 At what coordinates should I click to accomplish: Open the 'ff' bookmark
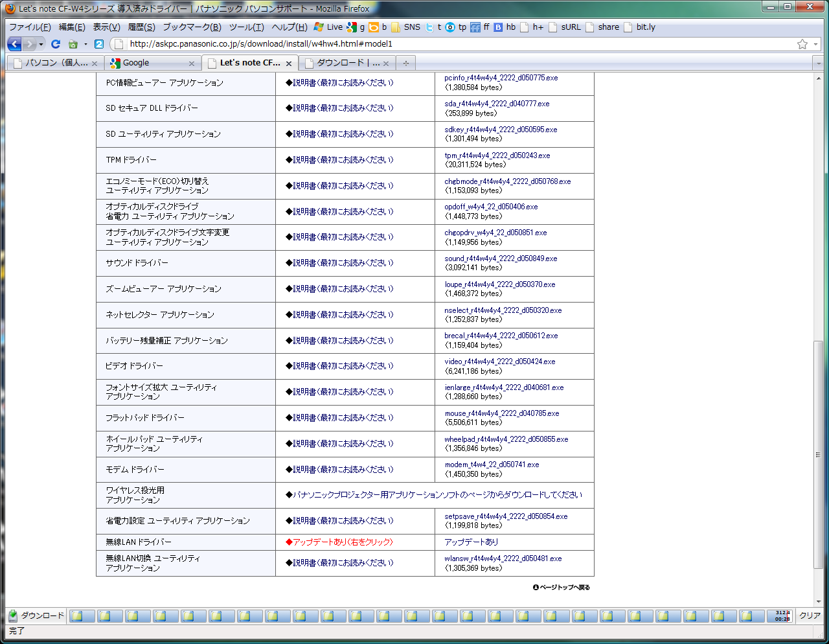[481, 27]
